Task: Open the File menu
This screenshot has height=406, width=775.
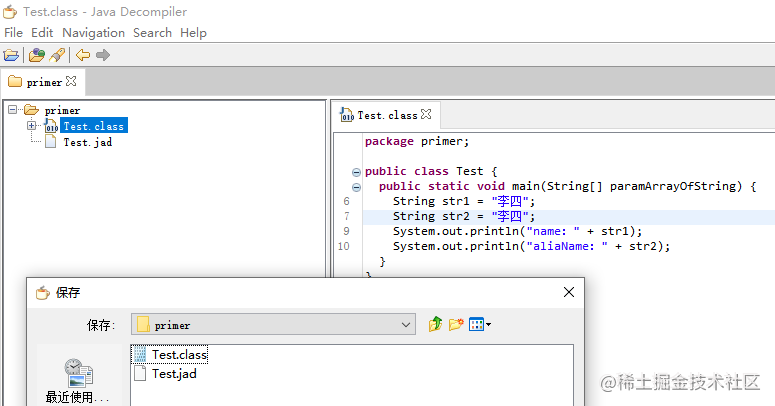Action: click(x=13, y=33)
